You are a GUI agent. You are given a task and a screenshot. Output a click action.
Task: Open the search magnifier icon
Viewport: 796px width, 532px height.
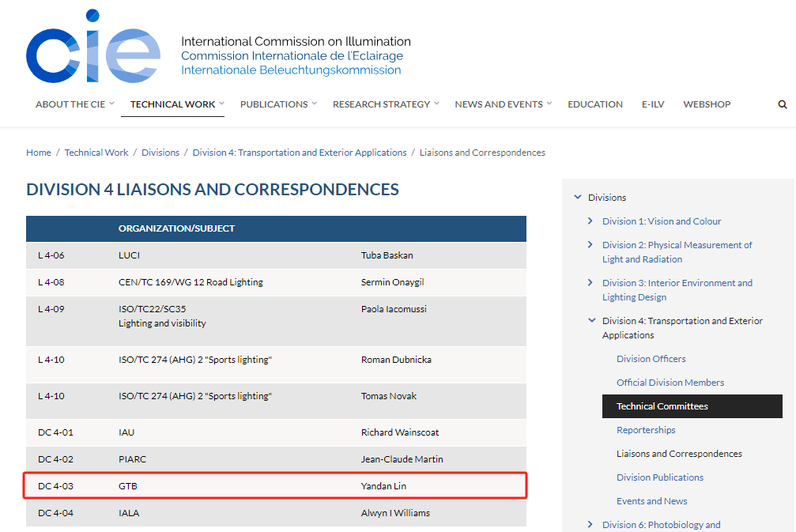[783, 104]
